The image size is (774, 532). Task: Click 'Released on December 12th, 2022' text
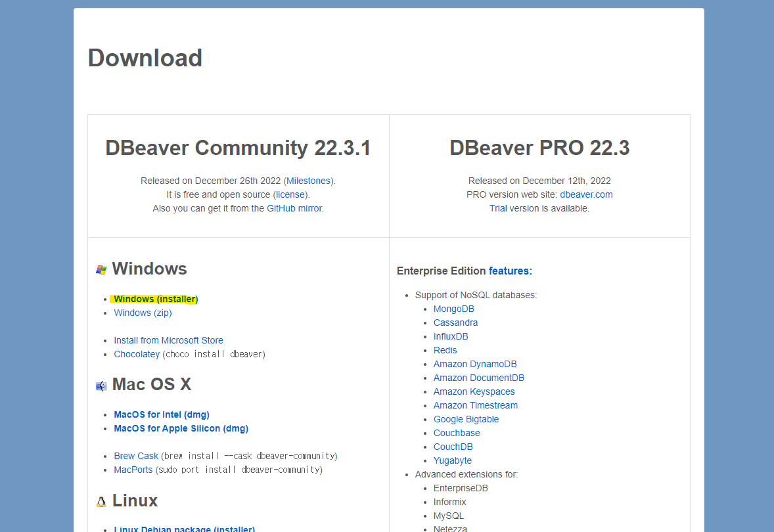[x=539, y=181]
